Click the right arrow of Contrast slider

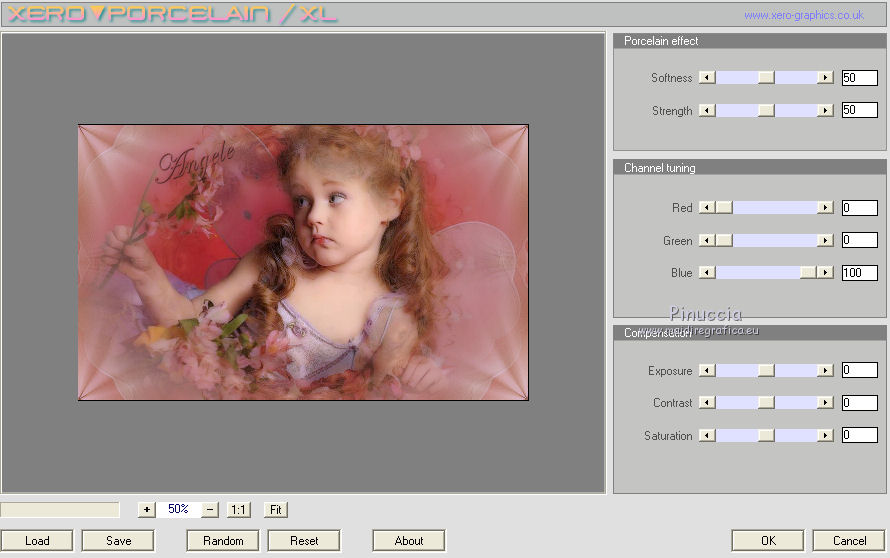click(x=825, y=402)
